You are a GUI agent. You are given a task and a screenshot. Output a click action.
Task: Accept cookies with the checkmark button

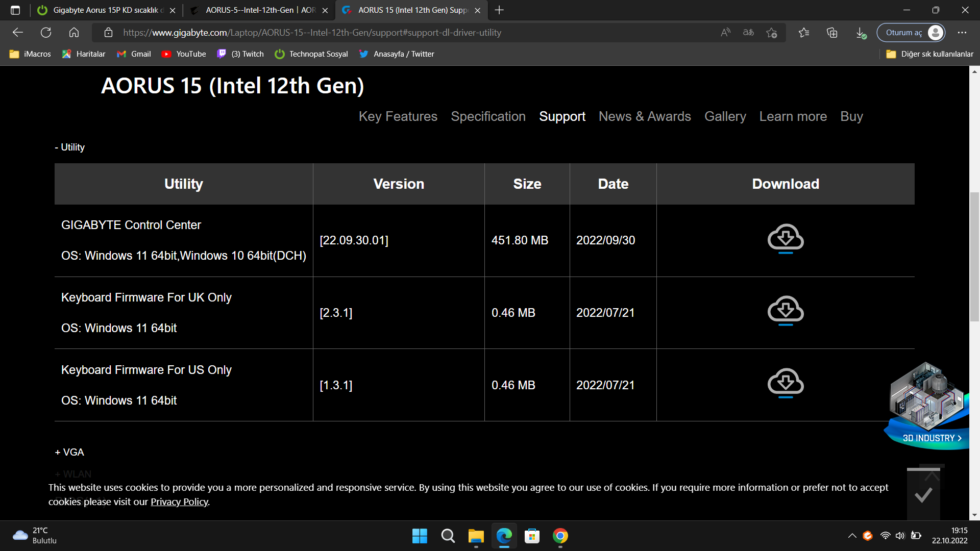pos(923,494)
